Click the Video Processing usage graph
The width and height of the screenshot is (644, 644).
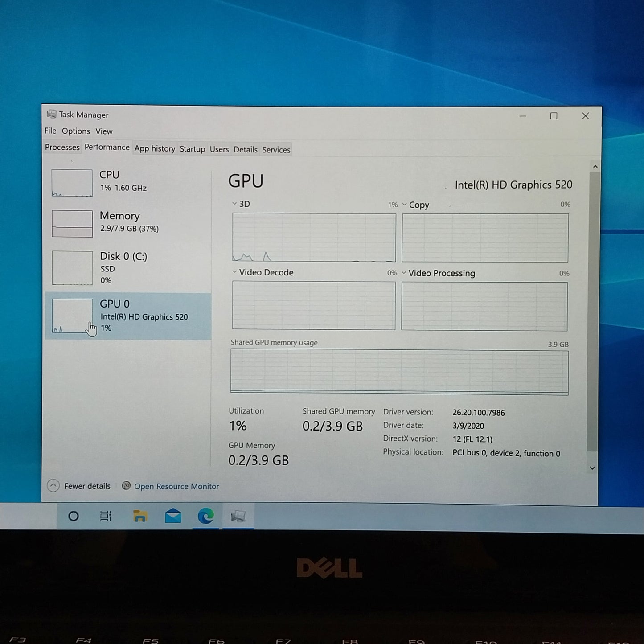click(x=484, y=307)
